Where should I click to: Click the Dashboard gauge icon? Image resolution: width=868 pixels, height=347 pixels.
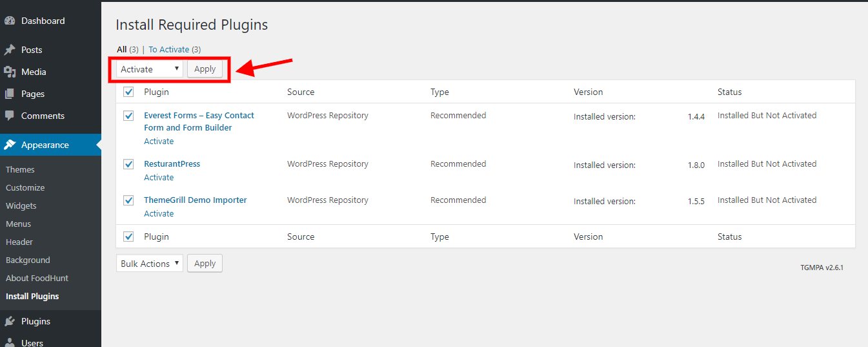pyautogui.click(x=10, y=21)
